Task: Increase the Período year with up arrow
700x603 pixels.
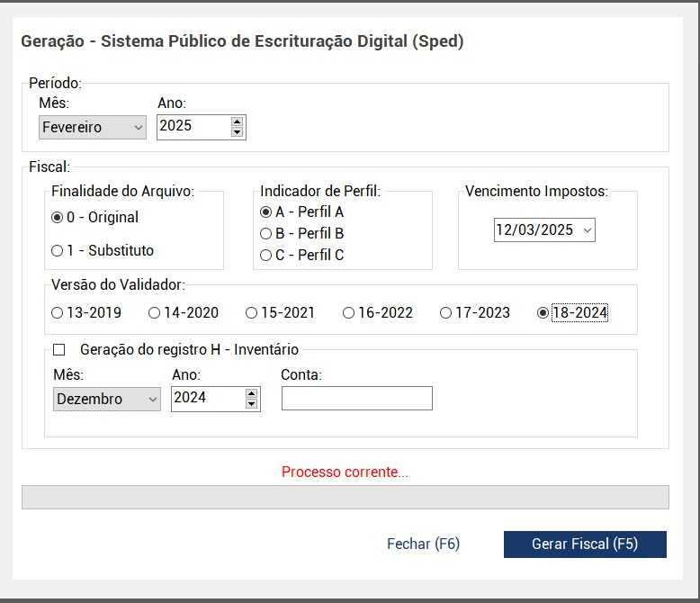Action: (237, 121)
